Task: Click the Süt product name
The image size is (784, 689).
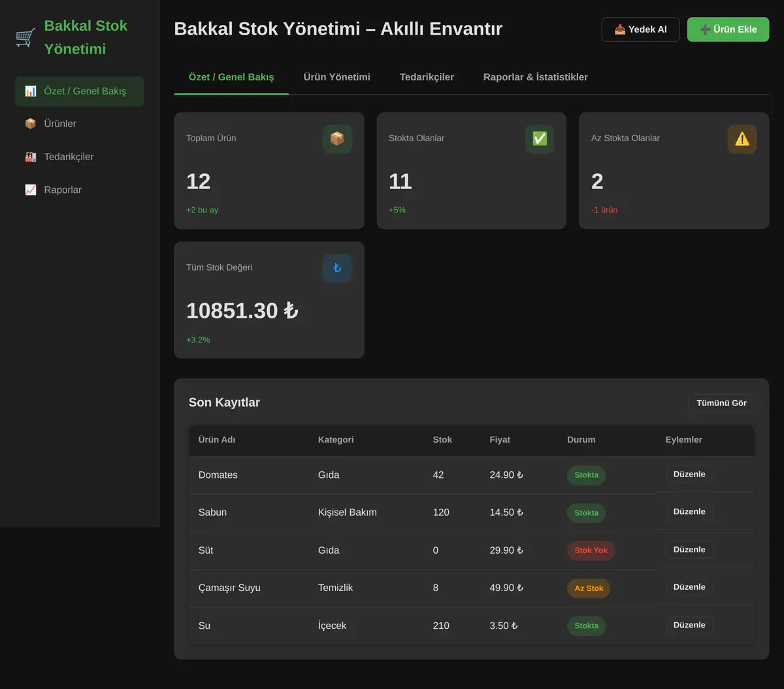Action: click(206, 550)
